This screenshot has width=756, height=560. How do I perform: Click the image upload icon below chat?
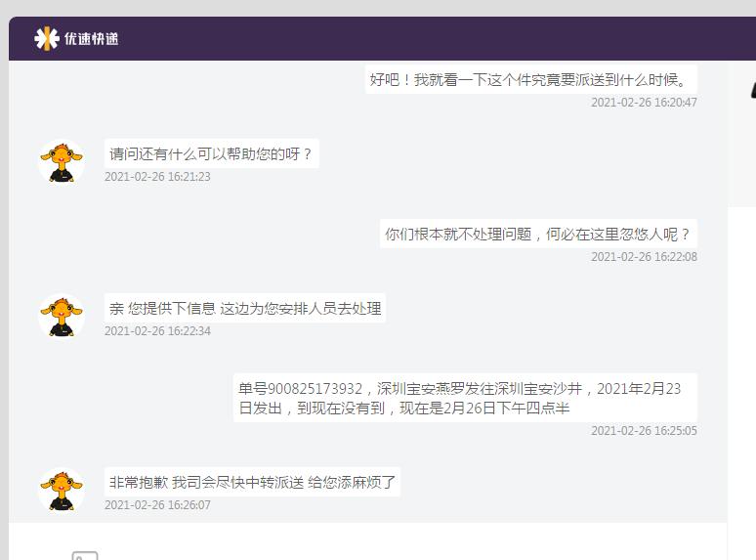coord(85,556)
